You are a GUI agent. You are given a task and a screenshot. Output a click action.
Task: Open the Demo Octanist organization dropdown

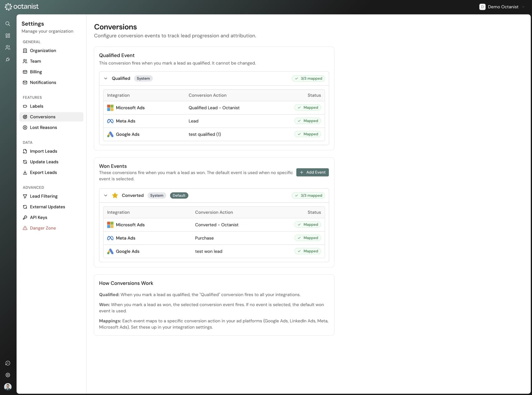pyautogui.click(x=502, y=7)
